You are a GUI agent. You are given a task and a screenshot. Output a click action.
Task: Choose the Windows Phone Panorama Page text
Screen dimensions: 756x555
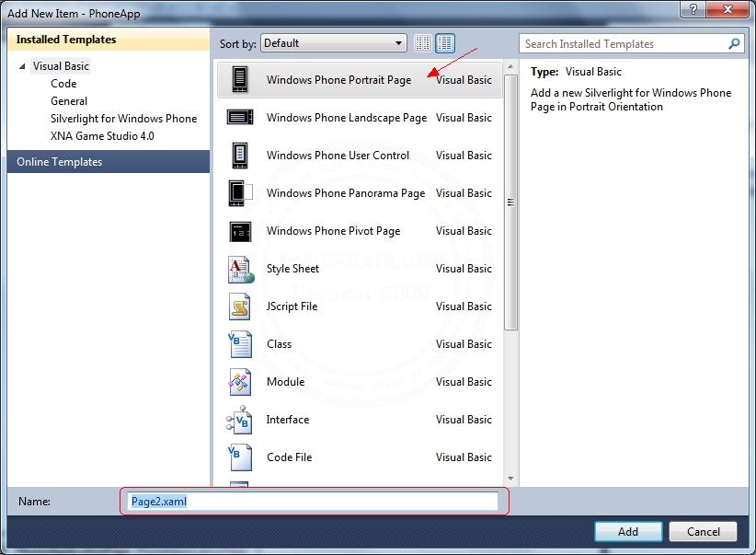tap(346, 193)
